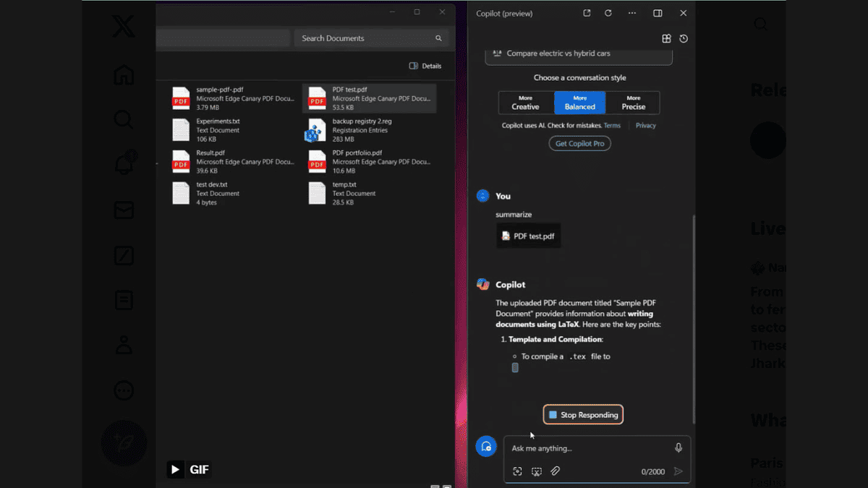Click the PDF test.pdf attachment in chat
The image size is (868, 488).
(x=529, y=236)
